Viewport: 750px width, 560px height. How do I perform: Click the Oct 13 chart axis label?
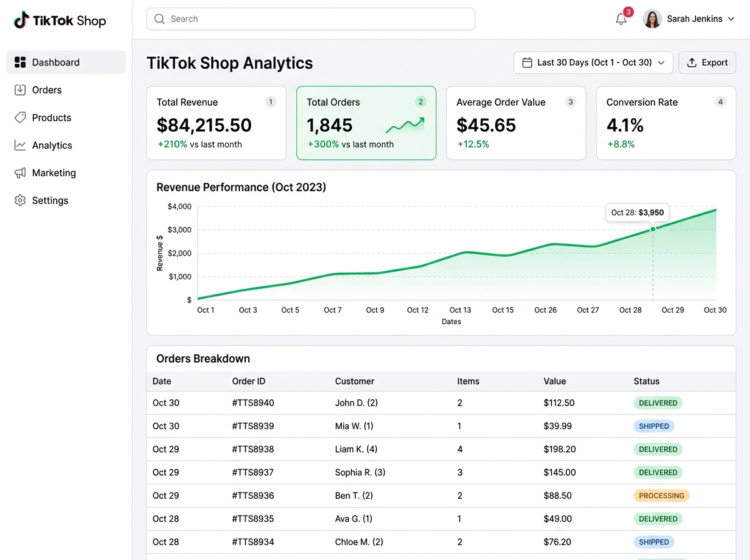460,310
